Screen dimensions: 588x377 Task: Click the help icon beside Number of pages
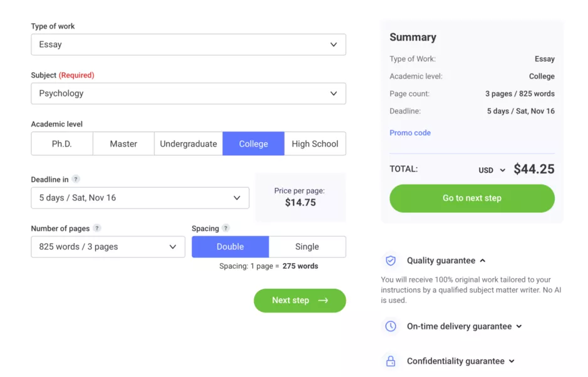(97, 228)
